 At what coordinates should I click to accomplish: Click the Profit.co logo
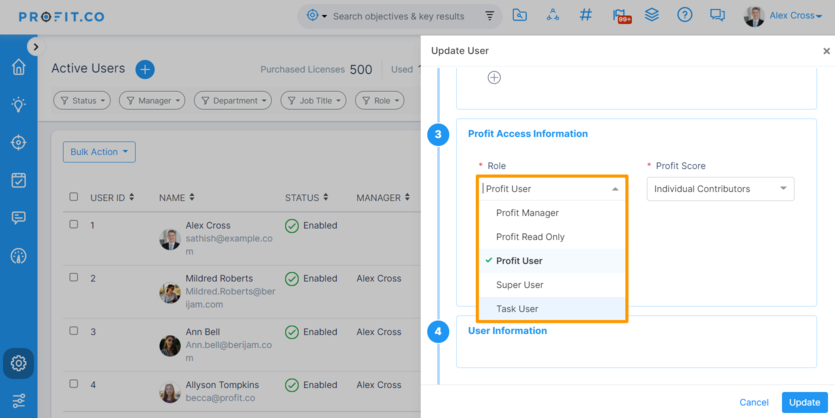[x=61, y=17]
